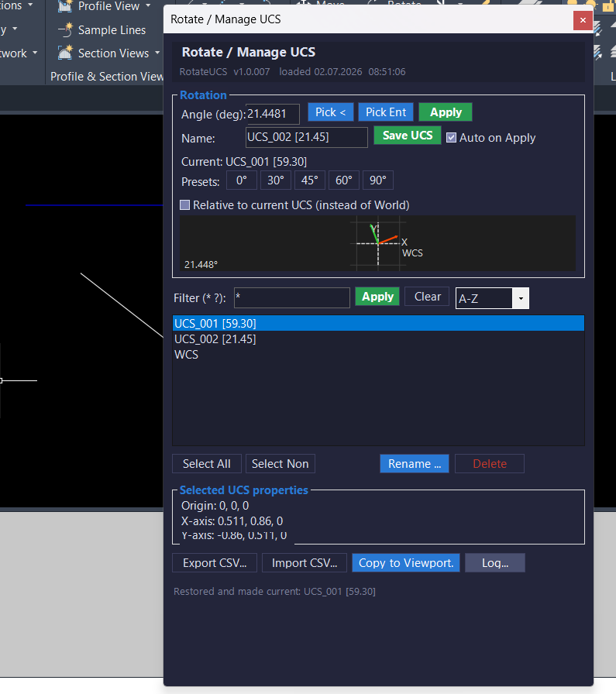The image size is (616, 694).
Task: Open the Log... window
Action: click(x=495, y=563)
